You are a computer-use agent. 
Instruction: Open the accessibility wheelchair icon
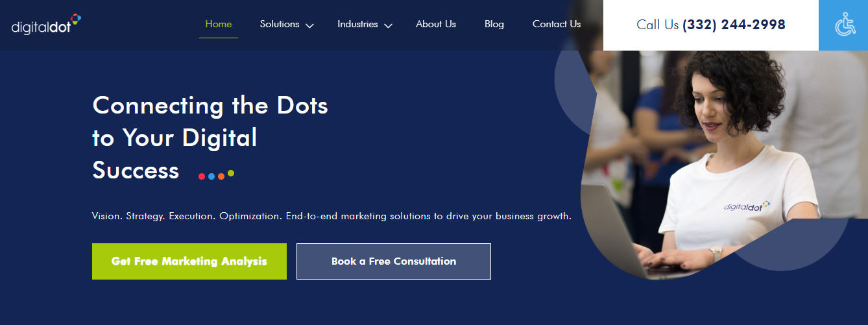(x=844, y=25)
